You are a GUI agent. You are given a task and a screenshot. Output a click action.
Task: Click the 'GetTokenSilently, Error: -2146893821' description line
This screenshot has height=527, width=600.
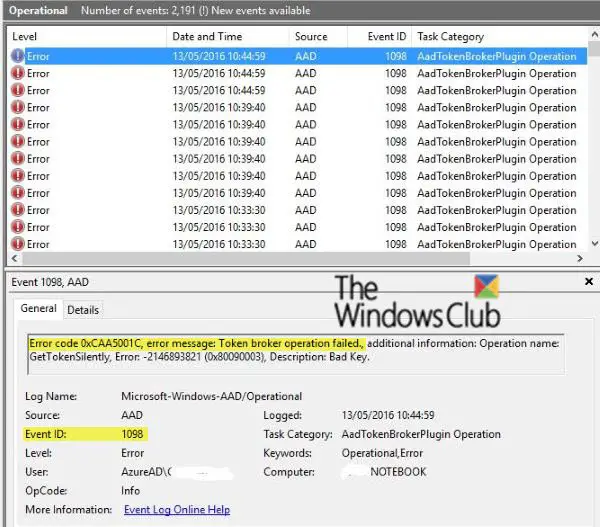[199, 357]
